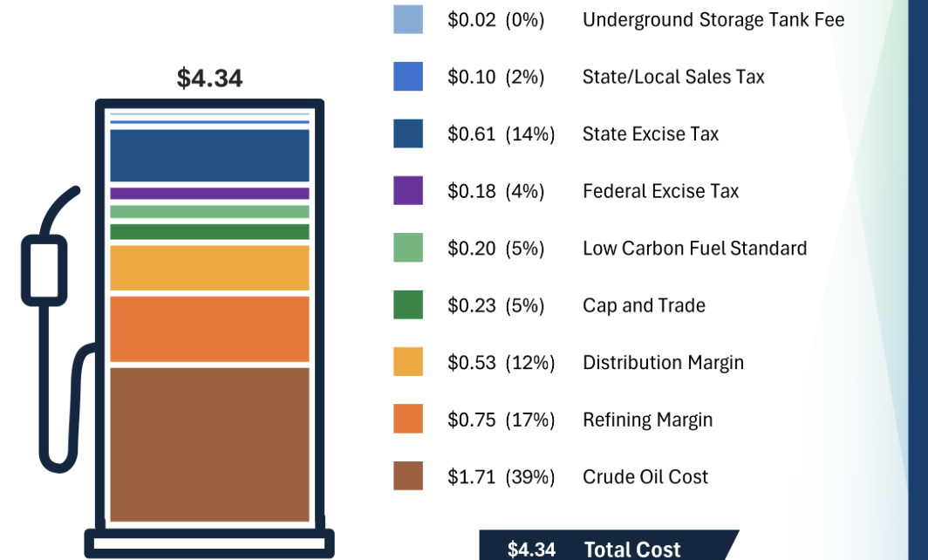Select the Low Carbon Fuel Standard swatch
928x560 pixels.
point(408,248)
